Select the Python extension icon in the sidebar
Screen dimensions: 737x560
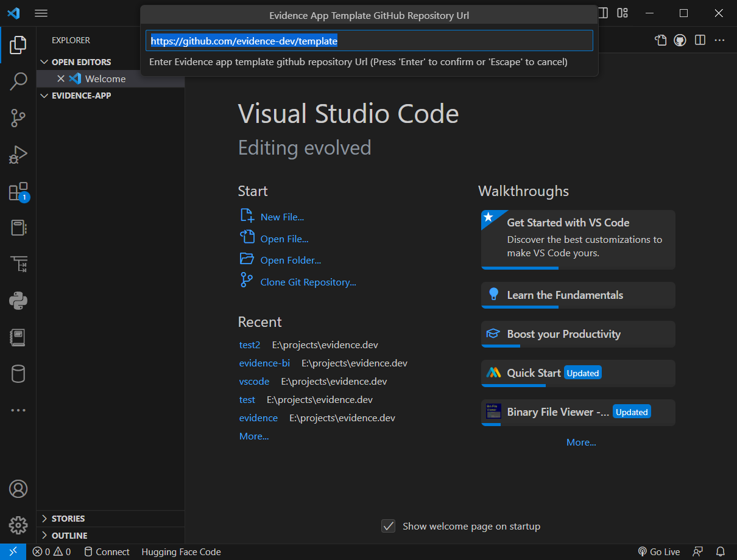[x=18, y=300]
